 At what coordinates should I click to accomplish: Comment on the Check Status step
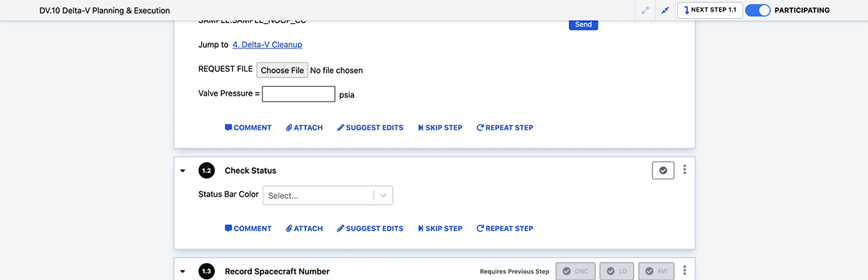tap(248, 229)
